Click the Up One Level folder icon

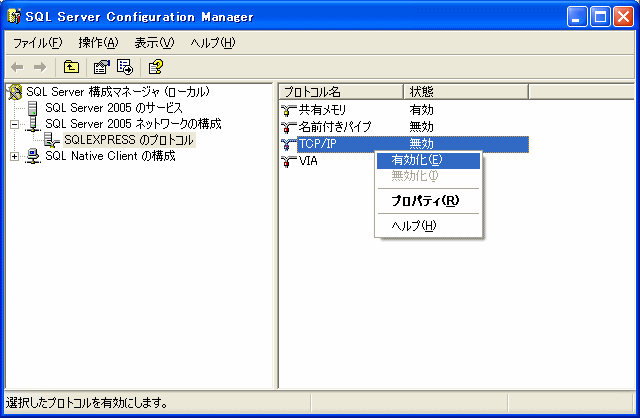coord(71,67)
